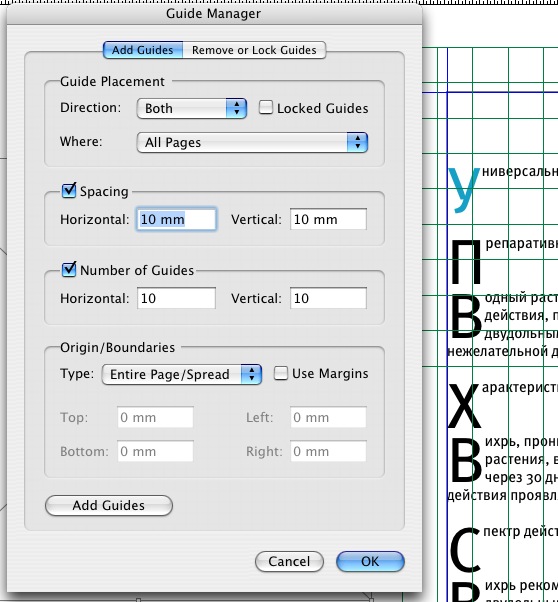Click the Cancel button
The image size is (558, 602).
(x=289, y=561)
